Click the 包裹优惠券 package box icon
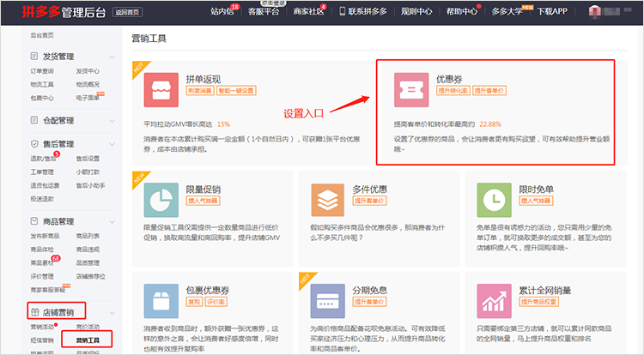This screenshot has height=355, width=644. 161,301
